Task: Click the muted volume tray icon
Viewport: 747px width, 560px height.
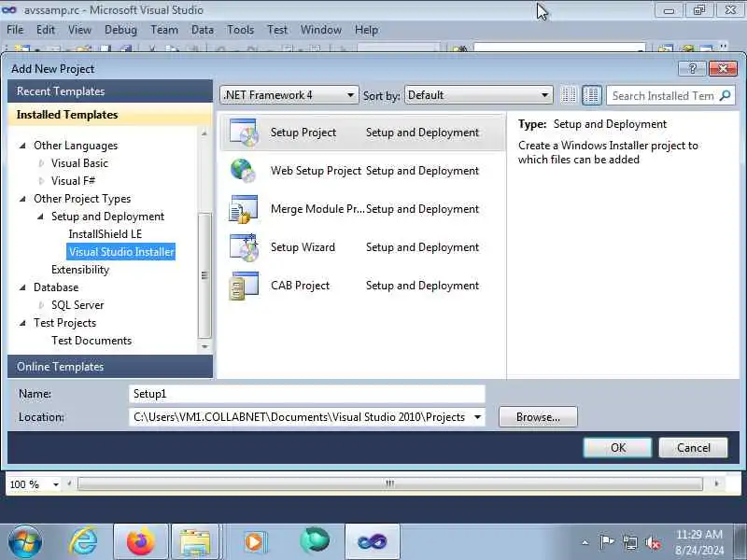Action: click(653, 542)
